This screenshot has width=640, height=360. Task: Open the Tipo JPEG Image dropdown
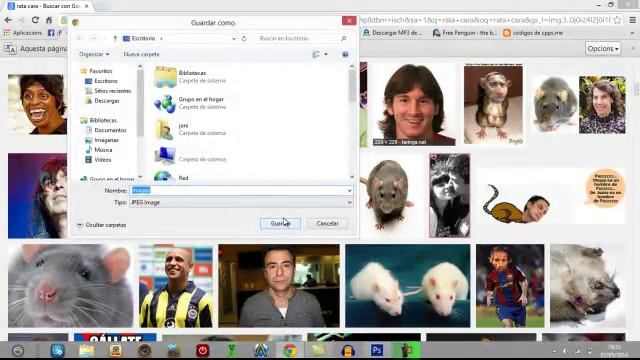pyautogui.click(x=241, y=202)
